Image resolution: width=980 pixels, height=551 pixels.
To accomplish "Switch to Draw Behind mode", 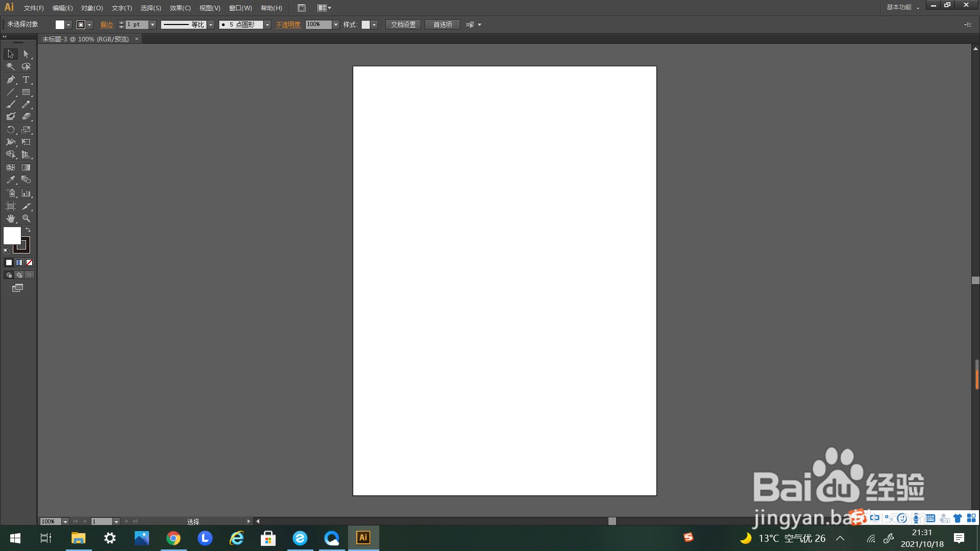I will (x=19, y=275).
